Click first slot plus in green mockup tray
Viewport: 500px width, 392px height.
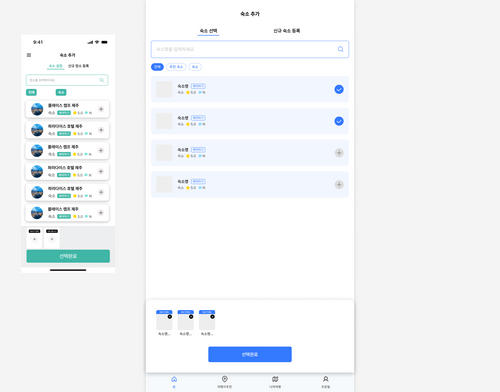tap(34, 239)
